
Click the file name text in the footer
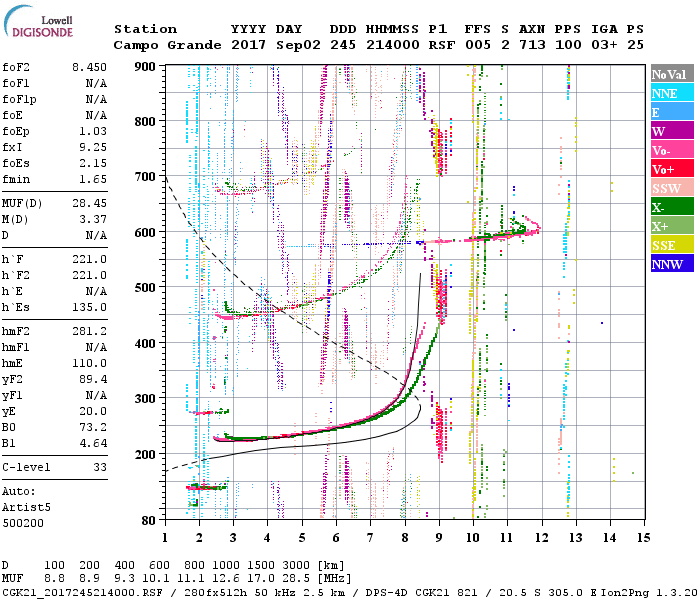[x=85, y=592]
